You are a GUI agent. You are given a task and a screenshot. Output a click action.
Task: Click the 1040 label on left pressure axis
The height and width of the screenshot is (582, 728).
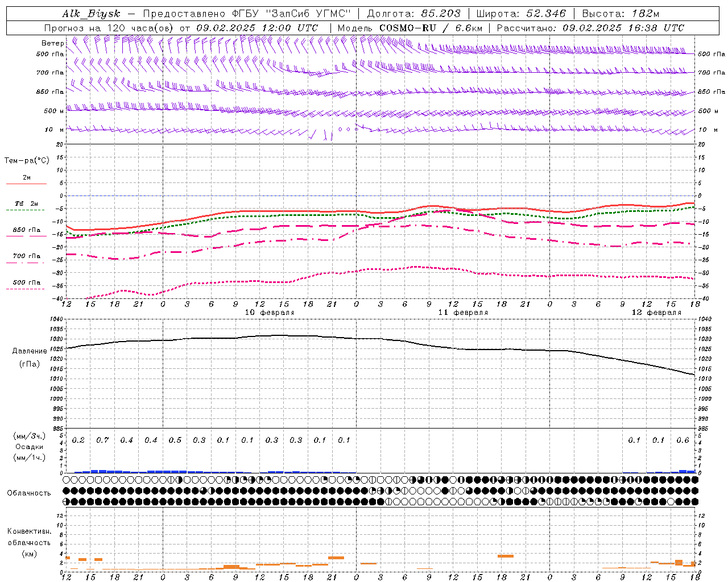[x=56, y=319]
